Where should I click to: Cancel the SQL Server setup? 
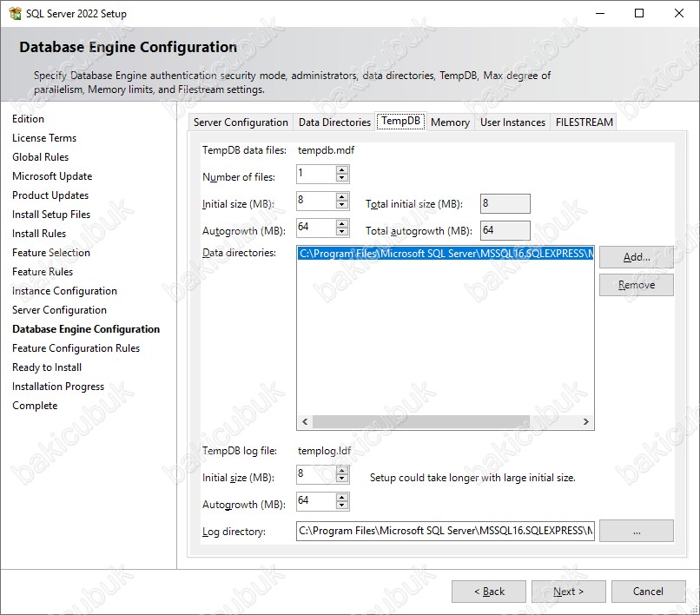tap(648, 592)
